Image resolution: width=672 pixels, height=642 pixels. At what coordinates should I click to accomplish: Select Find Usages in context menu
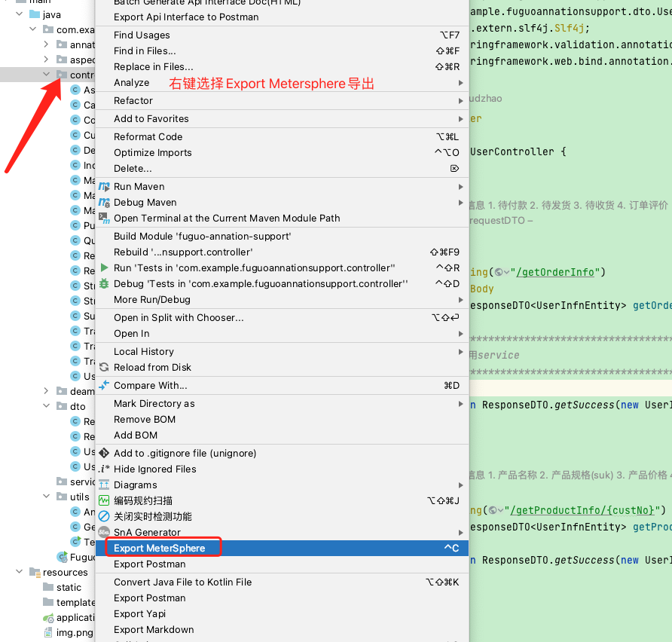pos(282,35)
